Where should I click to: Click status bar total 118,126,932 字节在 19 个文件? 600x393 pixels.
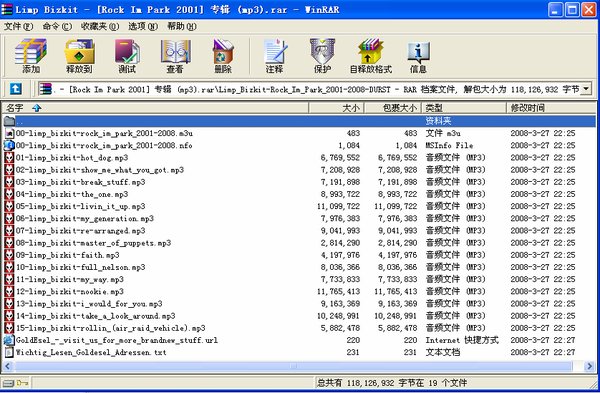click(x=391, y=383)
